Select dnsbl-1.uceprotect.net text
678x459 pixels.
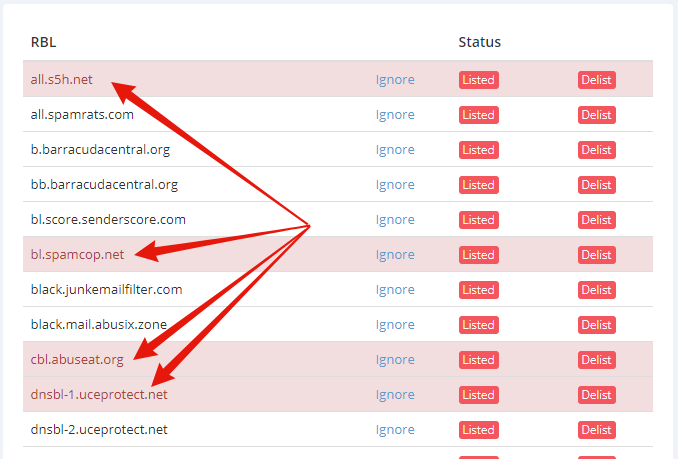tap(99, 395)
